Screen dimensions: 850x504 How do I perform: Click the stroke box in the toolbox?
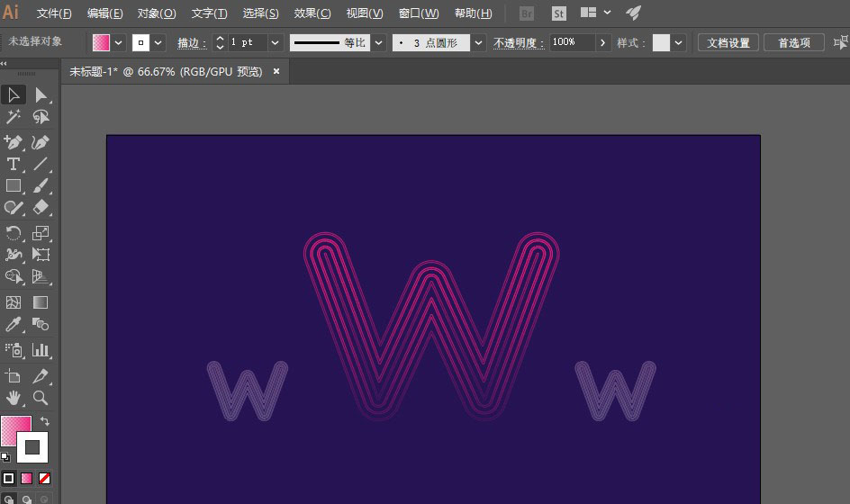pyautogui.click(x=32, y=447)
